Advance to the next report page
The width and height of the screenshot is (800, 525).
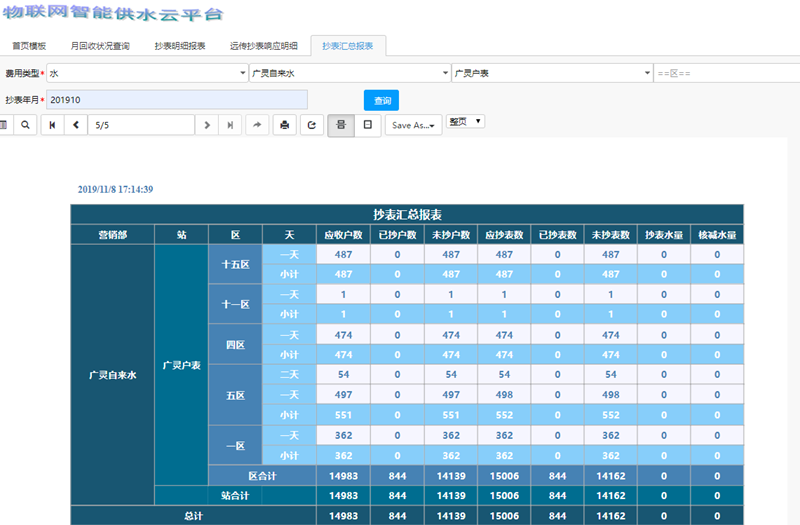point(207,125)
